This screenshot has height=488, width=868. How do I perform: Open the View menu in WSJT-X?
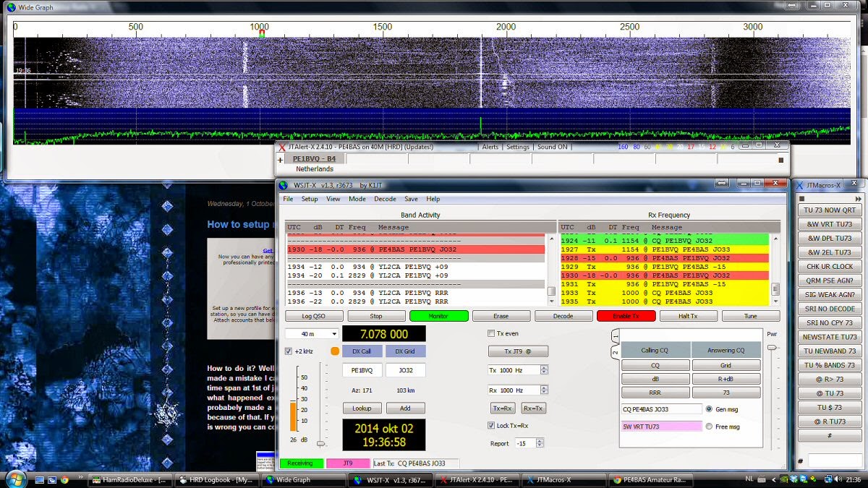tap(333, 199)
